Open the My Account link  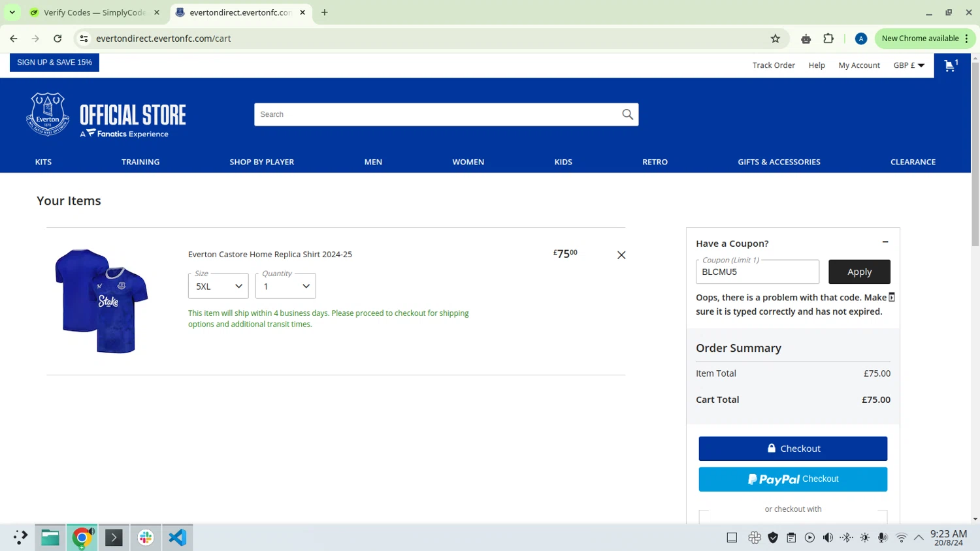pos(859,65)
